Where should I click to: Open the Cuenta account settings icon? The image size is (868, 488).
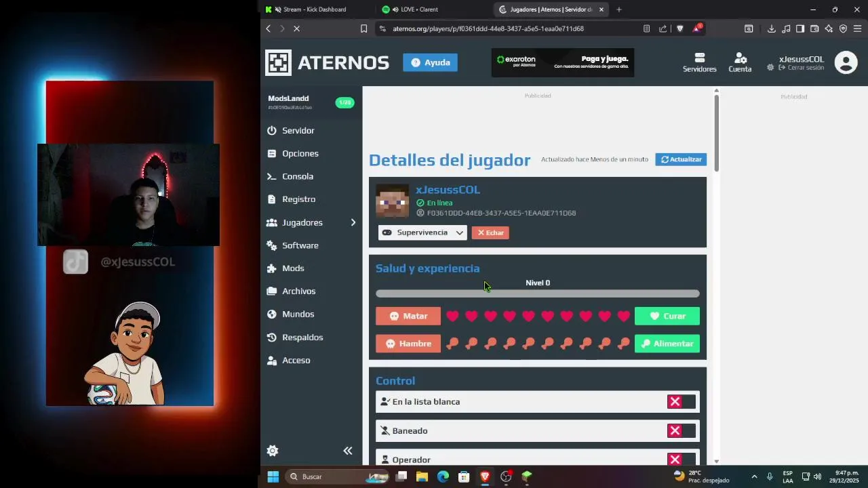tap(740, 62)
